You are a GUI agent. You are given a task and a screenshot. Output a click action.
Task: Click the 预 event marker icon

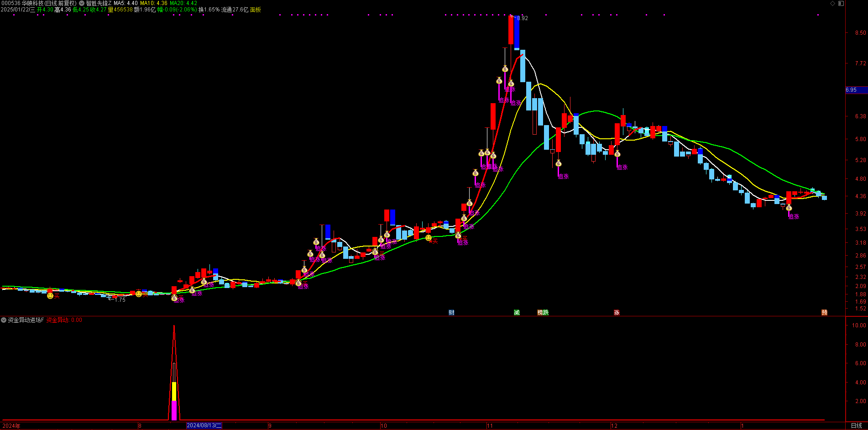pyautogui.click(x=824, y=313)
